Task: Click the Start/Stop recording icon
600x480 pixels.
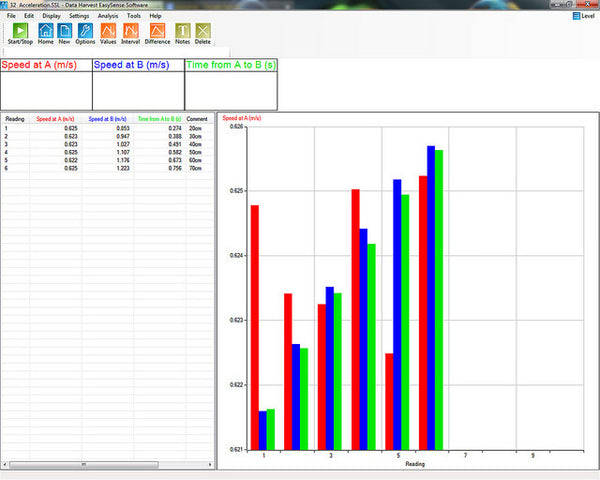Action: (x=18, y=31)
